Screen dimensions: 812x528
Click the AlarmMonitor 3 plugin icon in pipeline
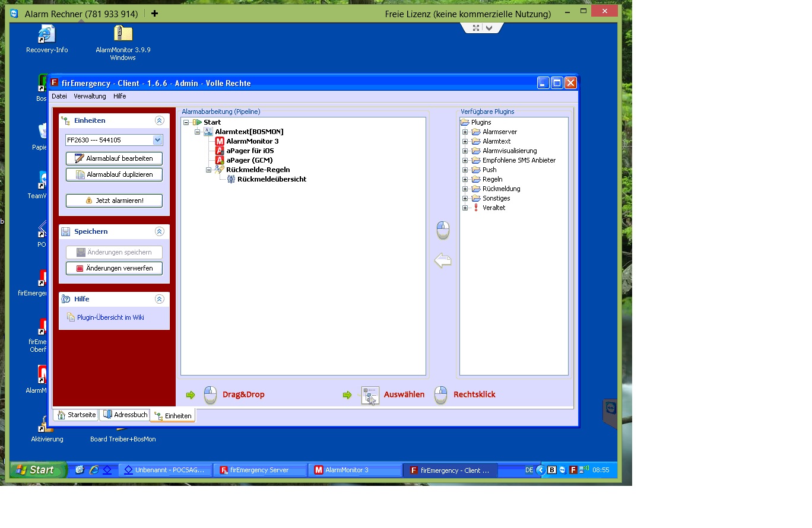(220, 141)
